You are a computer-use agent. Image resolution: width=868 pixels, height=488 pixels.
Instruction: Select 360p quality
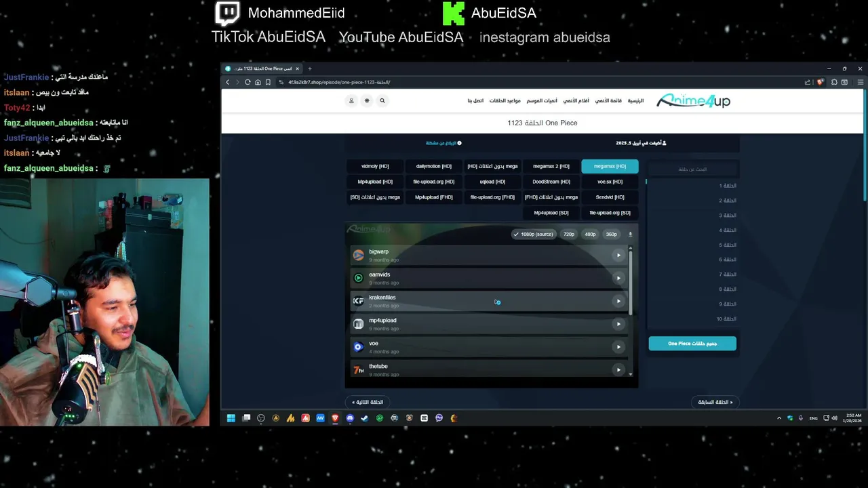click(612, 235)
